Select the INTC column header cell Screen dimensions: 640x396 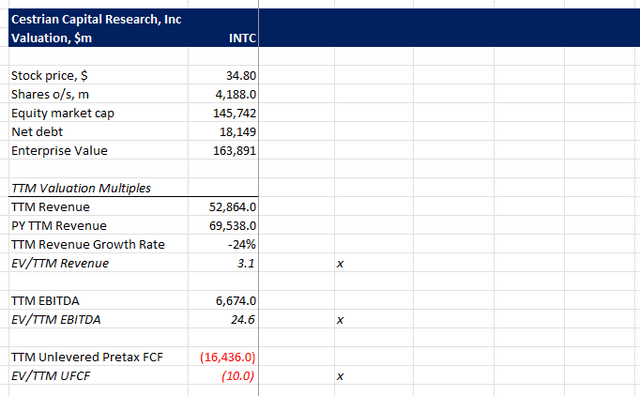[x=242, y=38]
